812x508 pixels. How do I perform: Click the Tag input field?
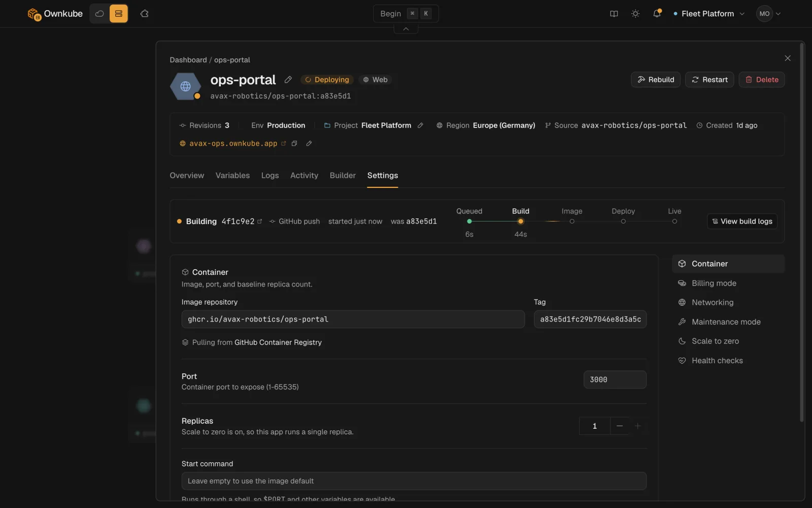590,320
